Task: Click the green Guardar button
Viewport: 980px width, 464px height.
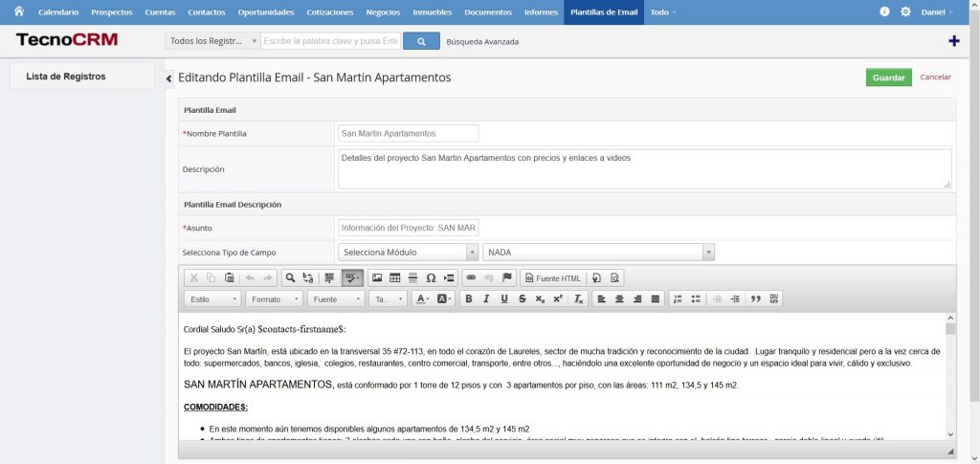Action: [x=888, y=77]
